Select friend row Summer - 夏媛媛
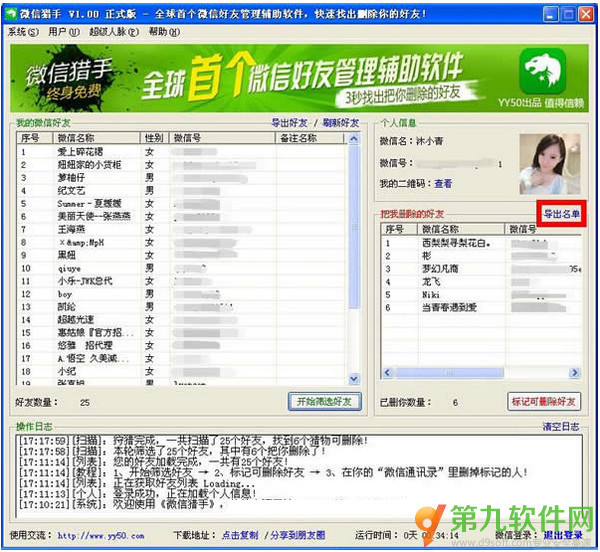 (182, 204)
